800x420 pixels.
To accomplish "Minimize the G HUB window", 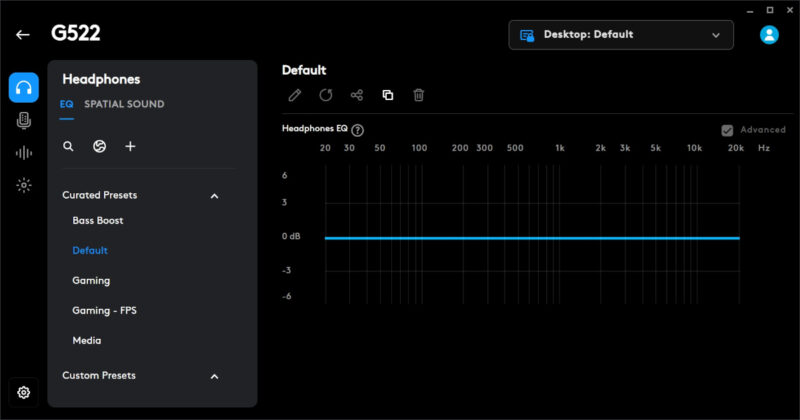I will point(750,11).
